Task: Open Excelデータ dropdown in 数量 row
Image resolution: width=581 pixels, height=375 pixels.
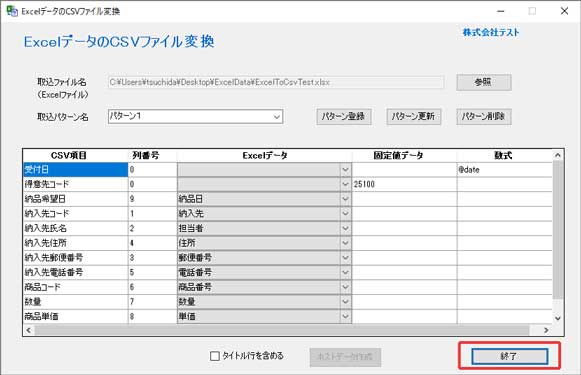Action: 345,302
